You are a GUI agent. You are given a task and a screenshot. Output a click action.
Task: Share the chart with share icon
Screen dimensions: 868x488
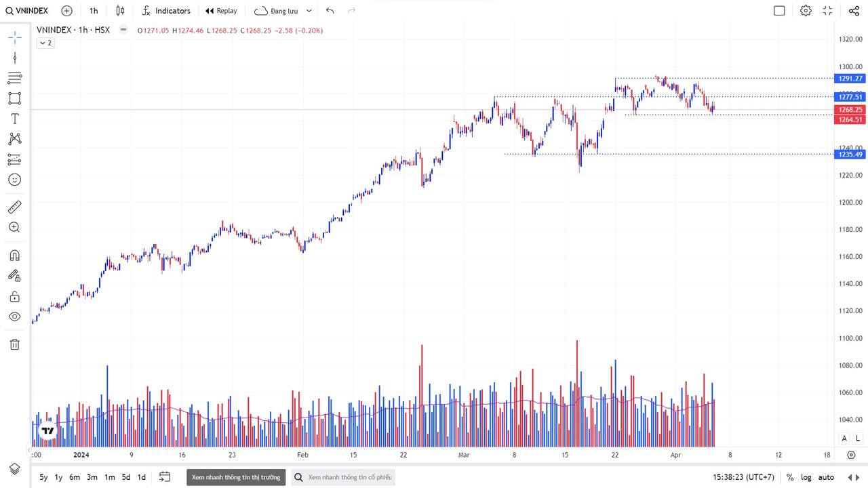[854, 11]
